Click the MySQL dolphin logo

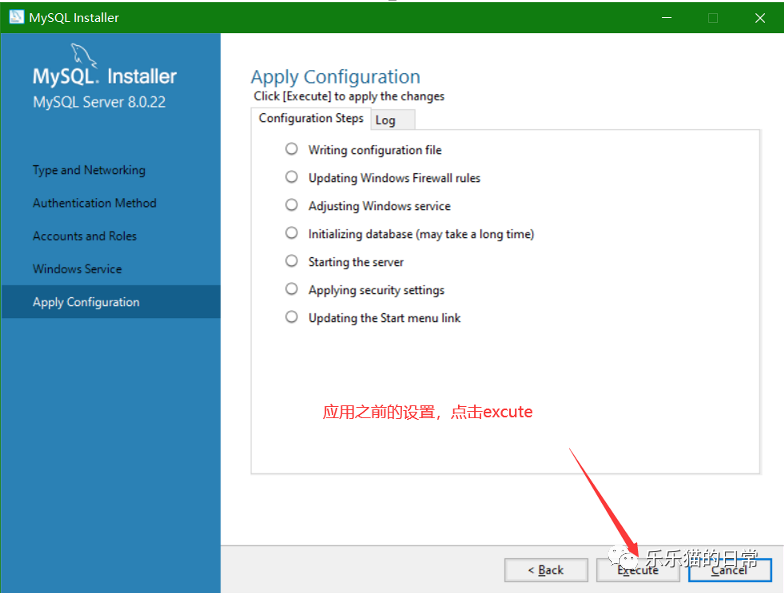[84, 55]
